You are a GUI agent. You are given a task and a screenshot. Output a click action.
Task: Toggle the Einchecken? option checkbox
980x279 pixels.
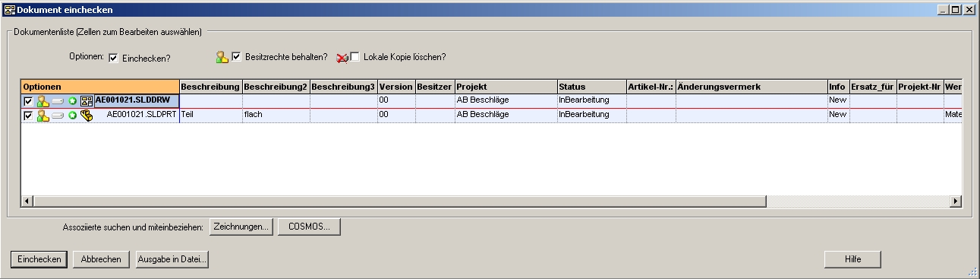point(113,58)
